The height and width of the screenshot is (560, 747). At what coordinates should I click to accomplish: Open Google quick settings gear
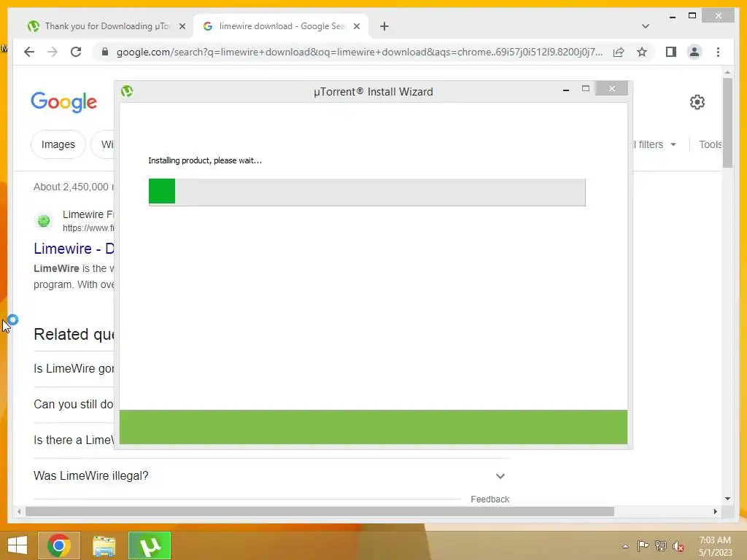[x=697, y=102]
